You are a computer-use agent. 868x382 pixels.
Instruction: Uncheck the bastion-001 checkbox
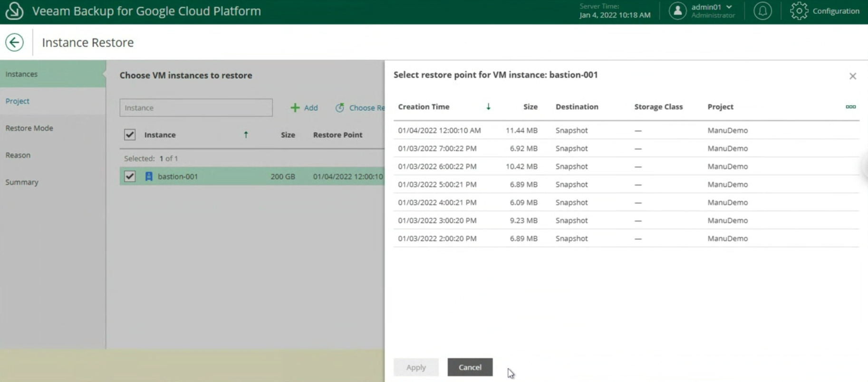click(130, 176)
